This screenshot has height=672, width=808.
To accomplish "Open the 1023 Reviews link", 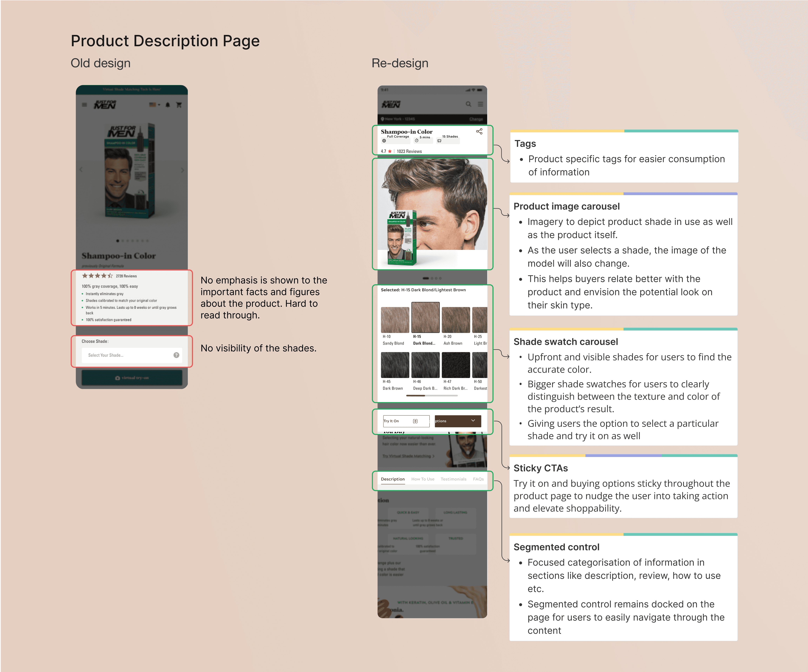I will [x=409, y=152].
